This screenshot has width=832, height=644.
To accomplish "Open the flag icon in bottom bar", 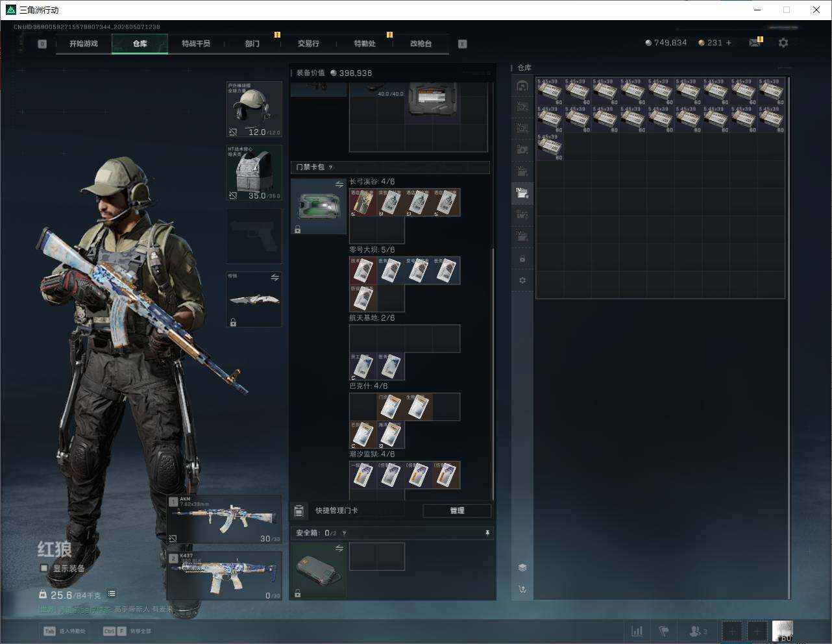I will (664, 631).
